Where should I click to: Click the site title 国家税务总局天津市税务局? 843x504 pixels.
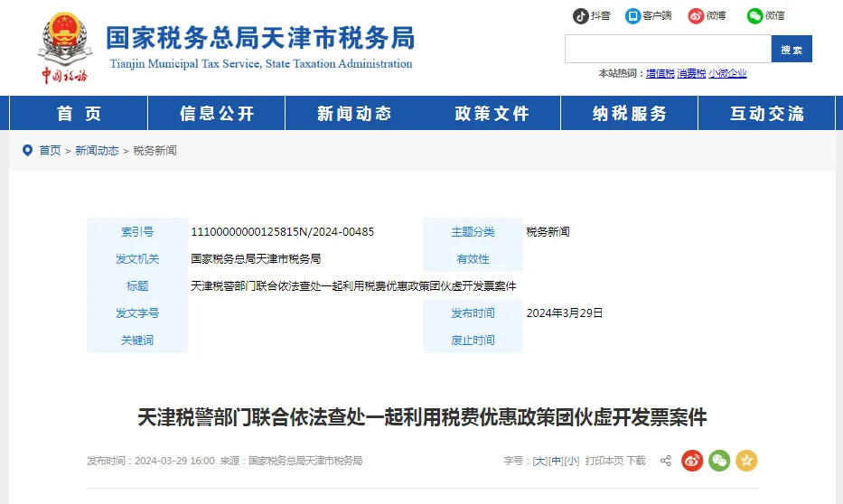coord(260,38)
